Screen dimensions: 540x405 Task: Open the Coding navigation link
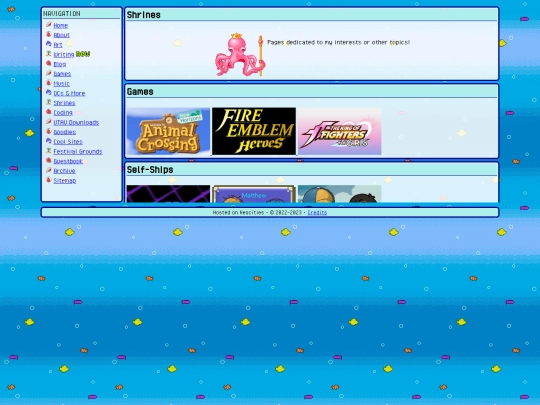pos(63,113)
